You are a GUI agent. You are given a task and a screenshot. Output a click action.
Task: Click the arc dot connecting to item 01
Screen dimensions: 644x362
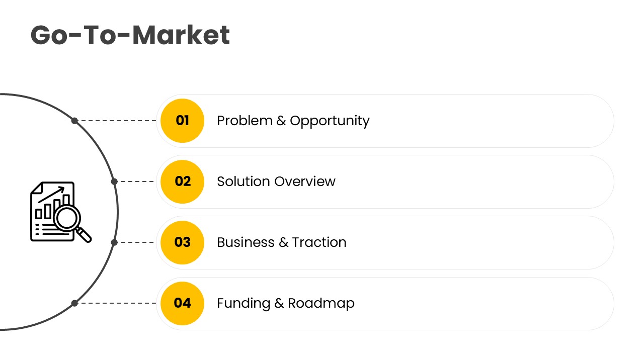point(74,121)
